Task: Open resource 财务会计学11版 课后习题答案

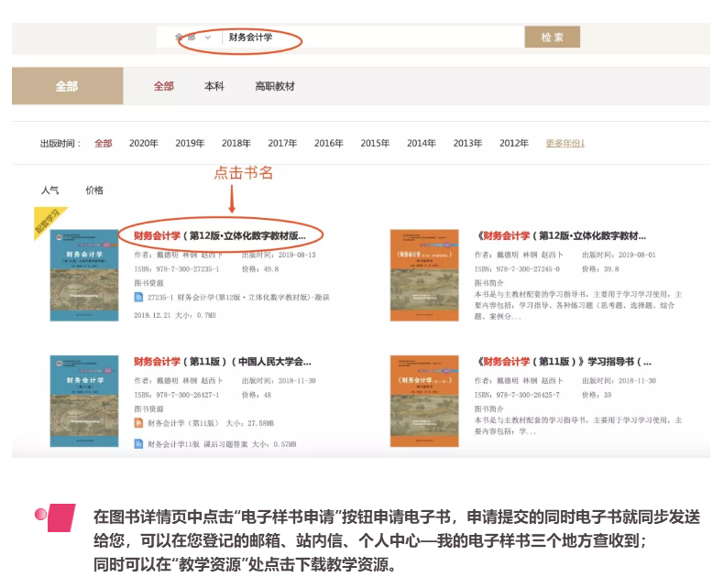Action: (x=222, y=444)
